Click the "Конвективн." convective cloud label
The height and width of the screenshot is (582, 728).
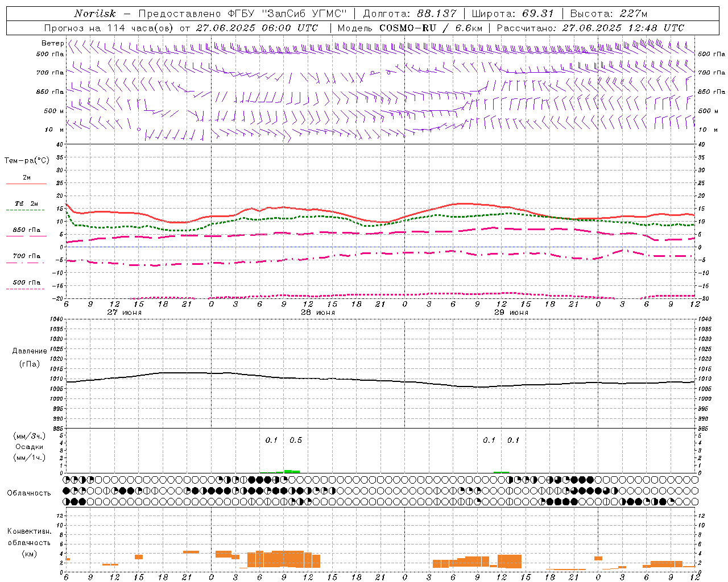tap(30, 531)
